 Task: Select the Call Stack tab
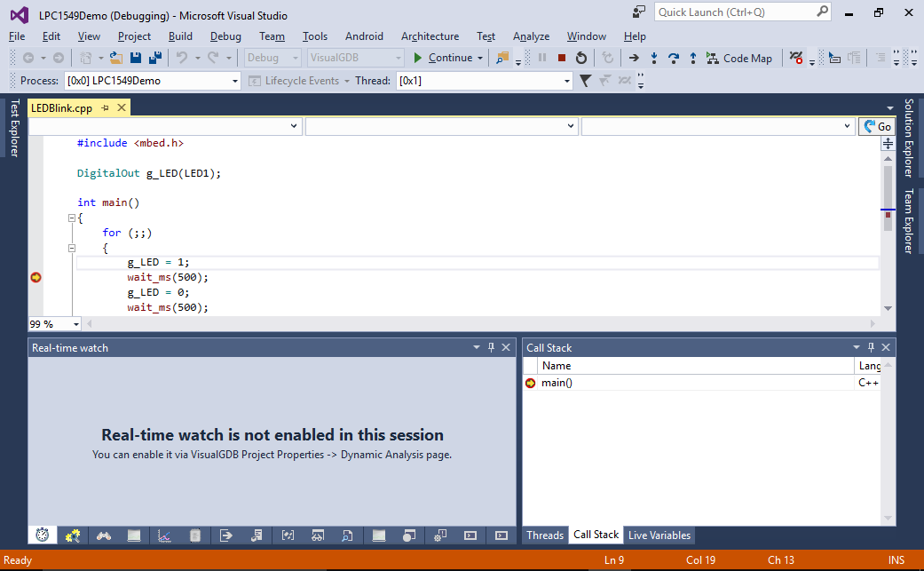pos(596,535)
